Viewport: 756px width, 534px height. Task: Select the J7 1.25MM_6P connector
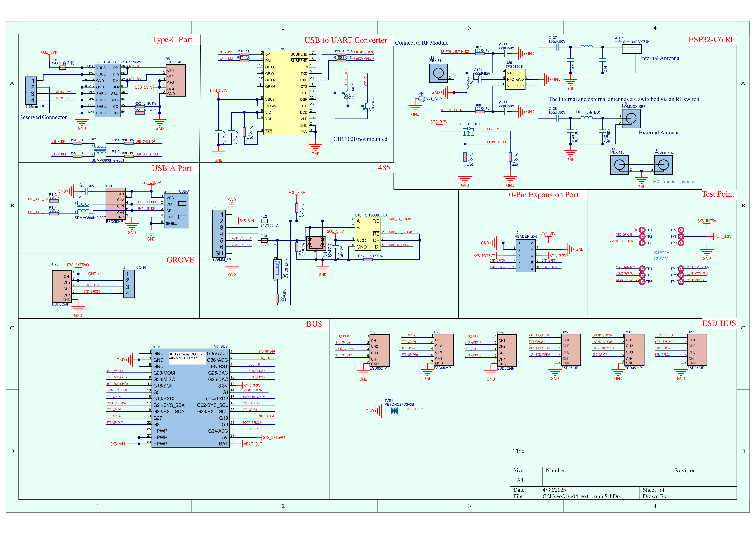click(219, 234)
